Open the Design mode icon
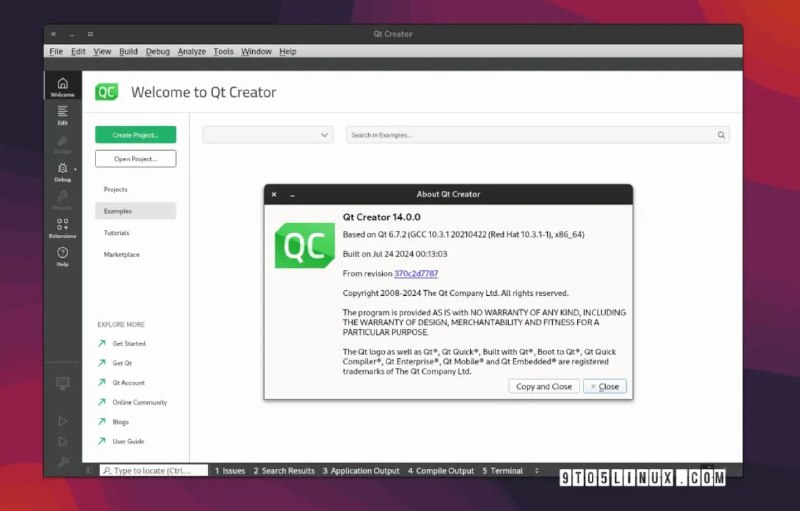Image resolution: width=800 pixels, height=511 pixels. pos(62,143)
